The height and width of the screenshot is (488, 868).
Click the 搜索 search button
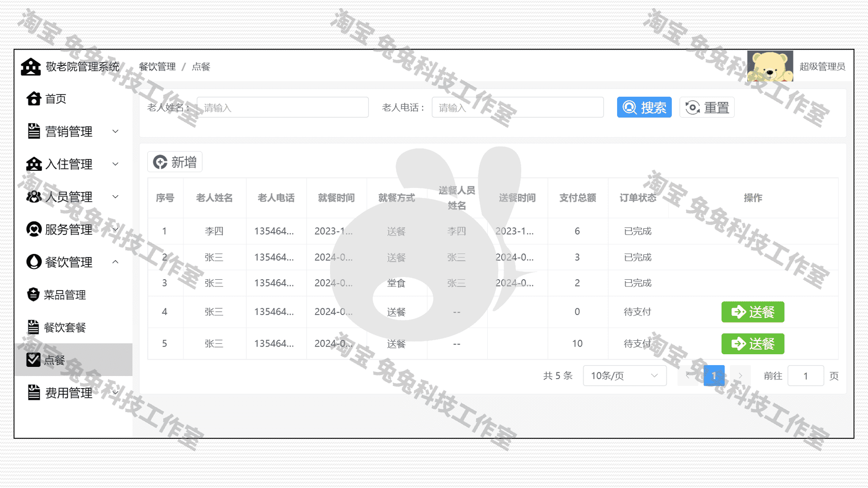(644, 108)
